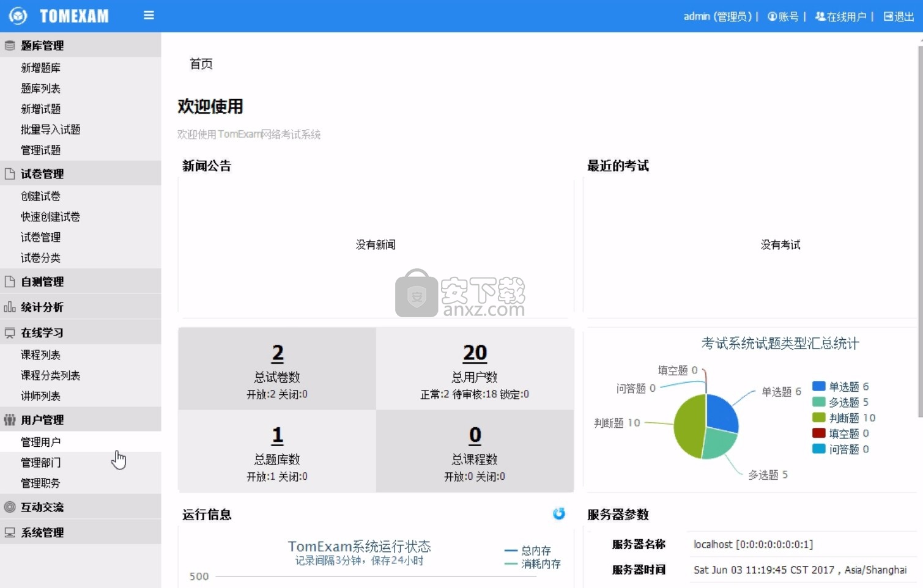
Task: Click the 试卷管理 document icon
Action: 10,174
